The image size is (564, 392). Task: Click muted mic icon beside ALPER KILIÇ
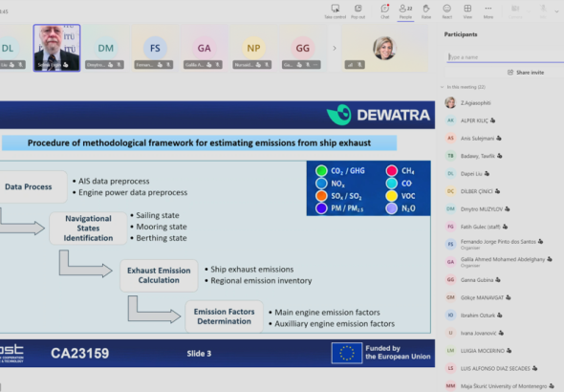(x=492, y=120)
